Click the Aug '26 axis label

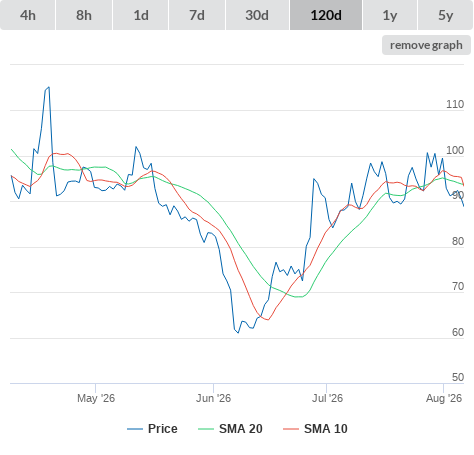(444, 398)
